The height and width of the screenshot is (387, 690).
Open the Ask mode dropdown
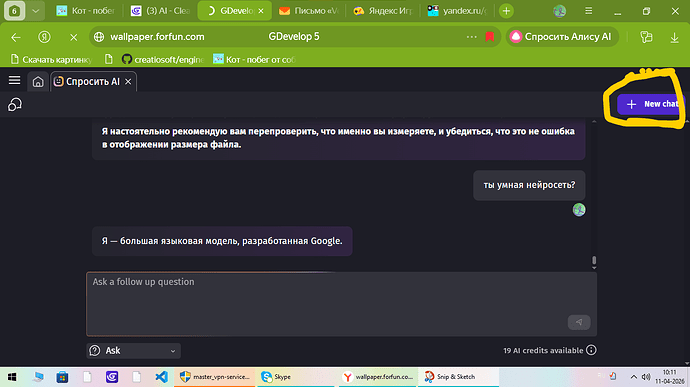pyautogui.click(x=133, y=350)
